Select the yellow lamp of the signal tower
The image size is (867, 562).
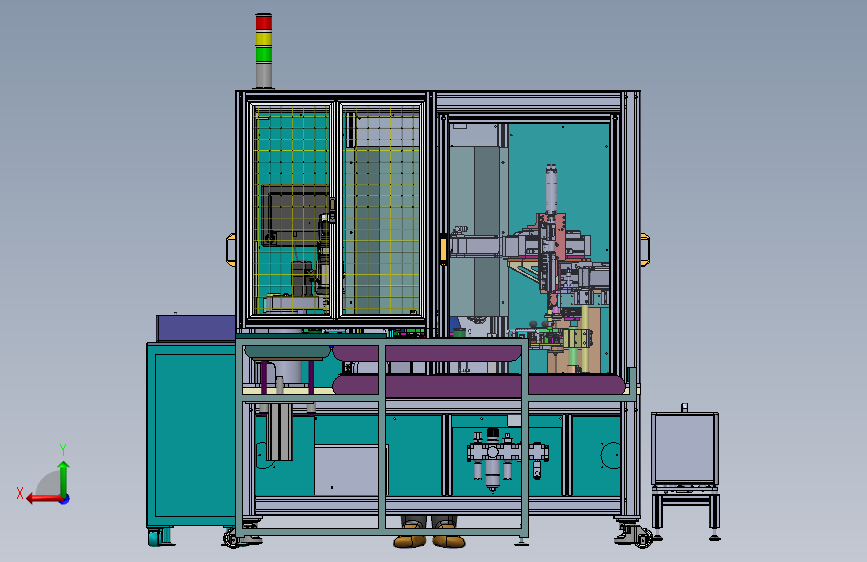(264, 39)
